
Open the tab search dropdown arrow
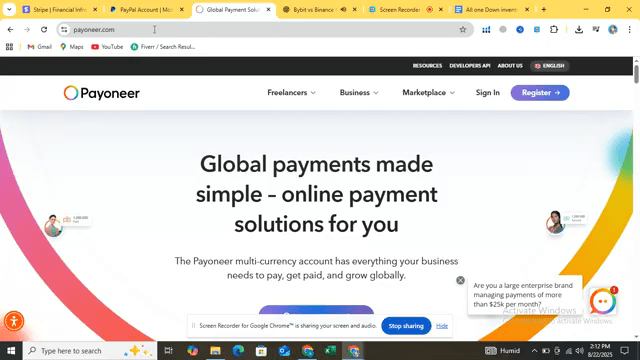(9, 9)
